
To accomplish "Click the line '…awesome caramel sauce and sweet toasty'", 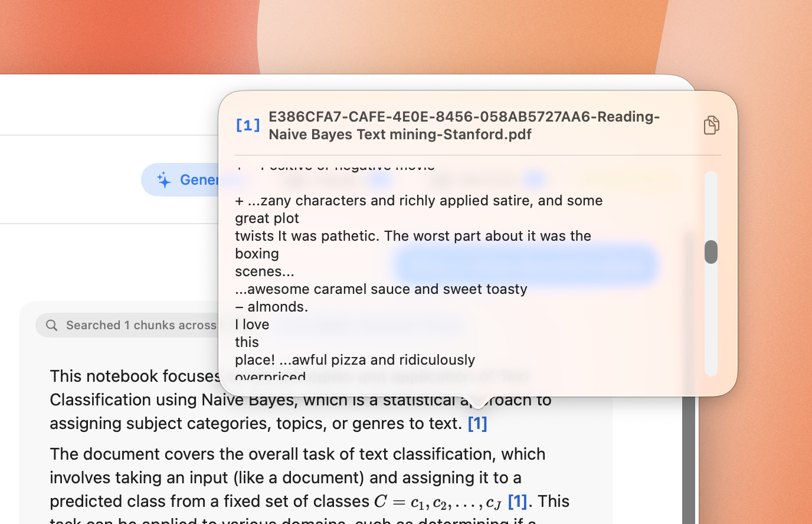I will 381,289.
